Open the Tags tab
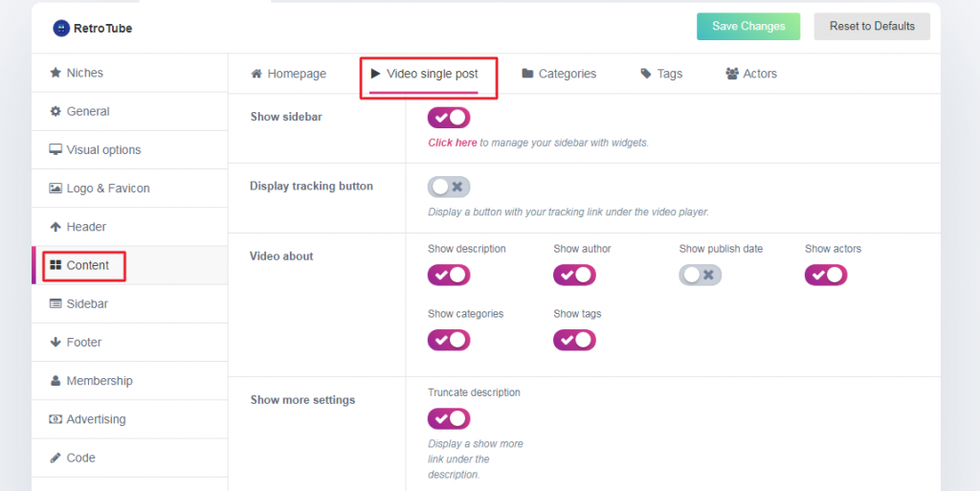The image size is (980, 491). [661, 74]
